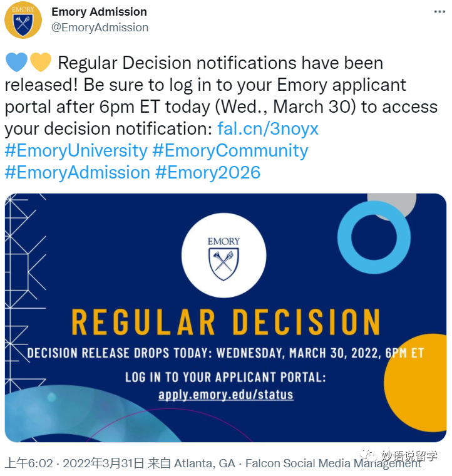
Task: Open the #EmoryUniversity hashtag
Action: pos(76,150)
